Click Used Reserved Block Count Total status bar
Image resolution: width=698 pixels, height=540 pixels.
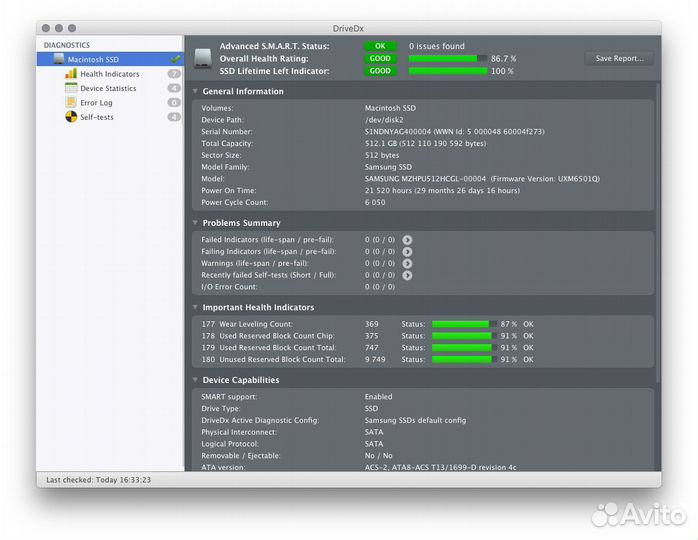(464, 348)
